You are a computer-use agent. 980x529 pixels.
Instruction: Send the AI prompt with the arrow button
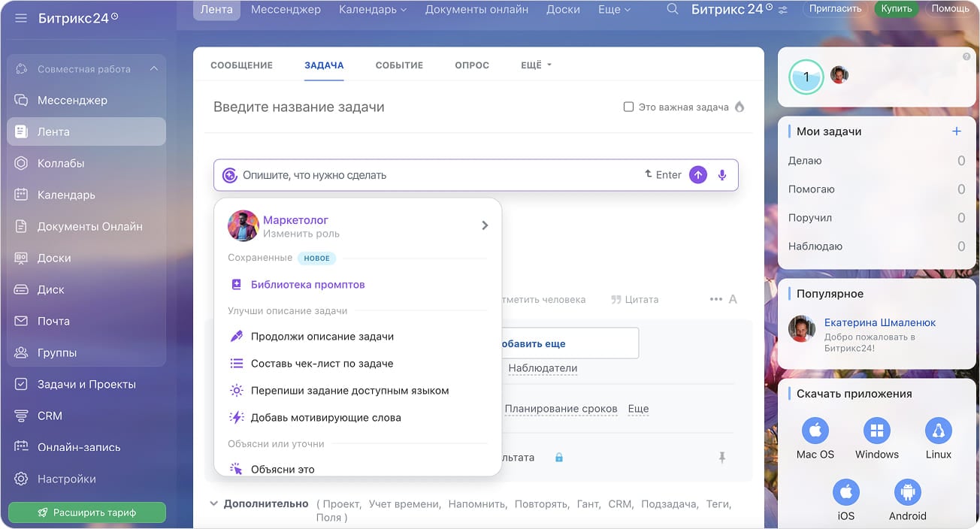697,174
